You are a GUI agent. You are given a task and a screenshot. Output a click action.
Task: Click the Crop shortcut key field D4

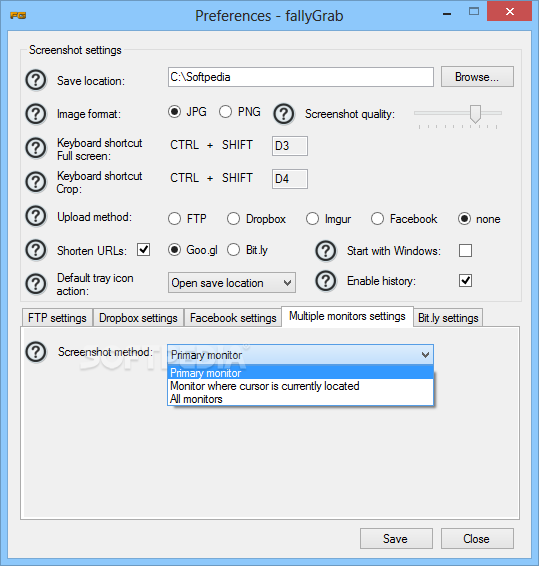[x=290, y=179]
